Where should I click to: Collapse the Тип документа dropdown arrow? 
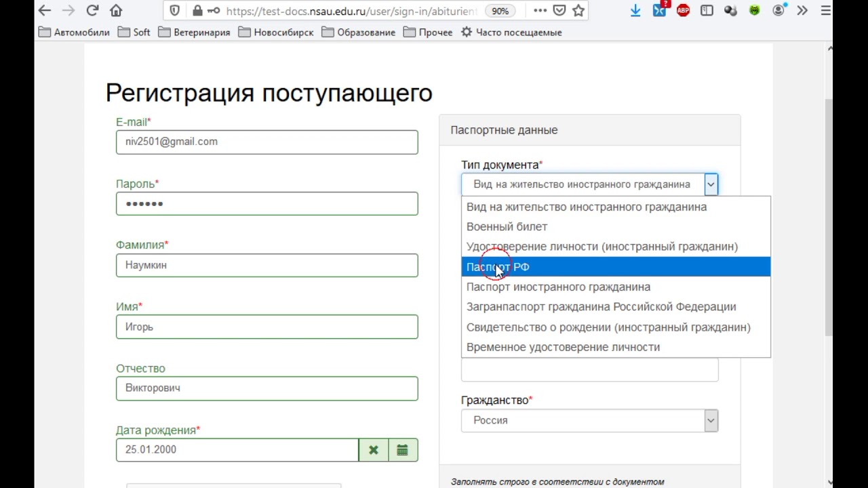pos(711,184)
